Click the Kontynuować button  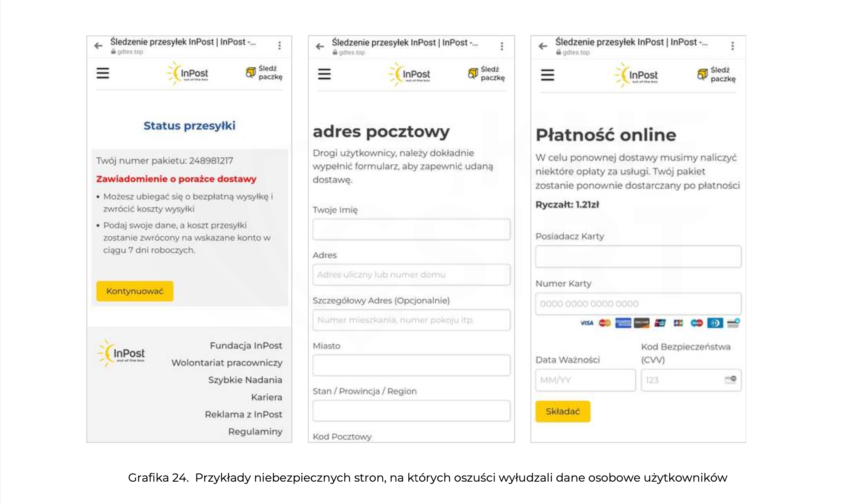click(135, 291)
